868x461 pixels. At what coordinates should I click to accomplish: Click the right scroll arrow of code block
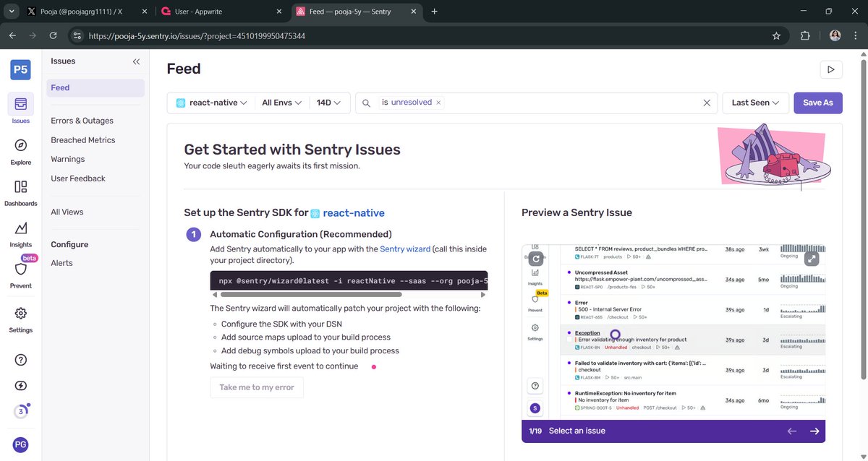tap(484, 295)
